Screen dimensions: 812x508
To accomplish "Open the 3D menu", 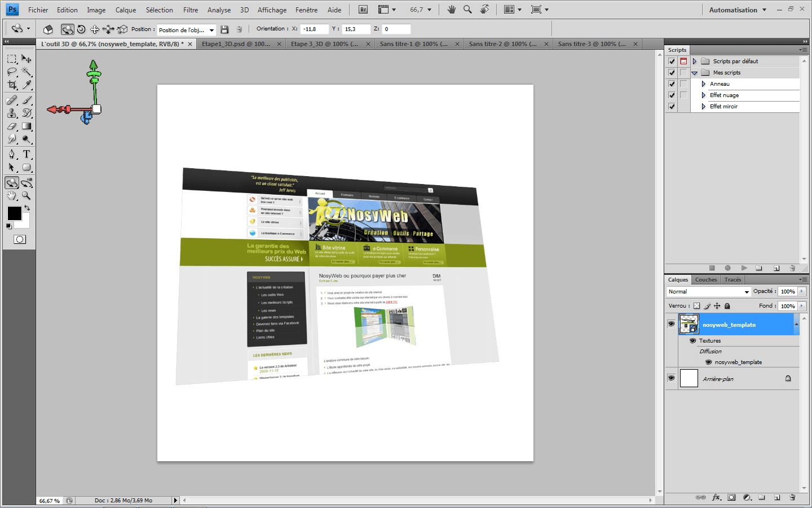I will pyautogui.click(x=244, y=10).
